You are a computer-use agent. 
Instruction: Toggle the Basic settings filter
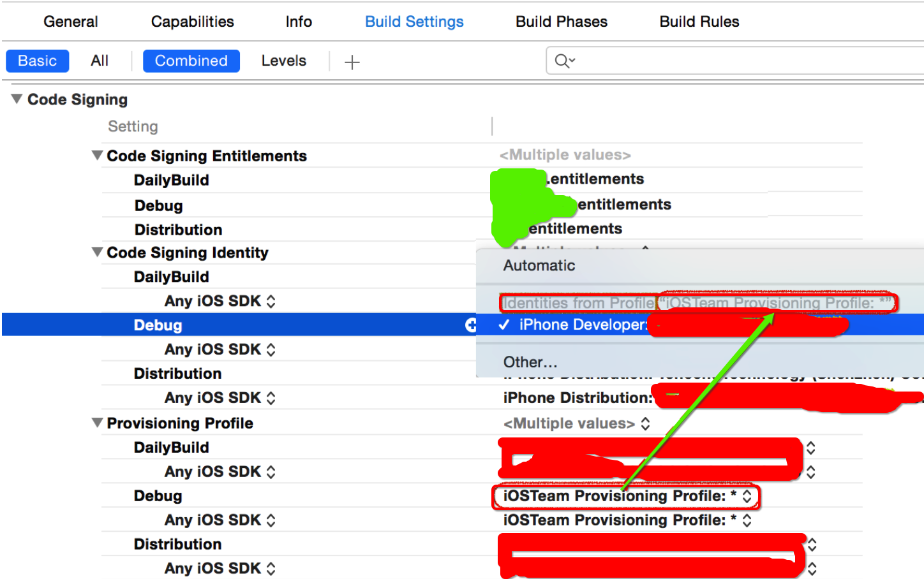[37, 61]
